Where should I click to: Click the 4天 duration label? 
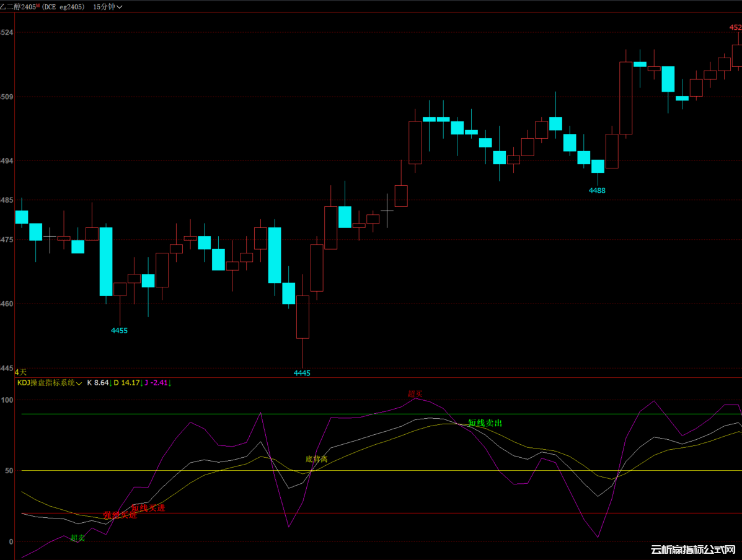click(x=20, y=373)
